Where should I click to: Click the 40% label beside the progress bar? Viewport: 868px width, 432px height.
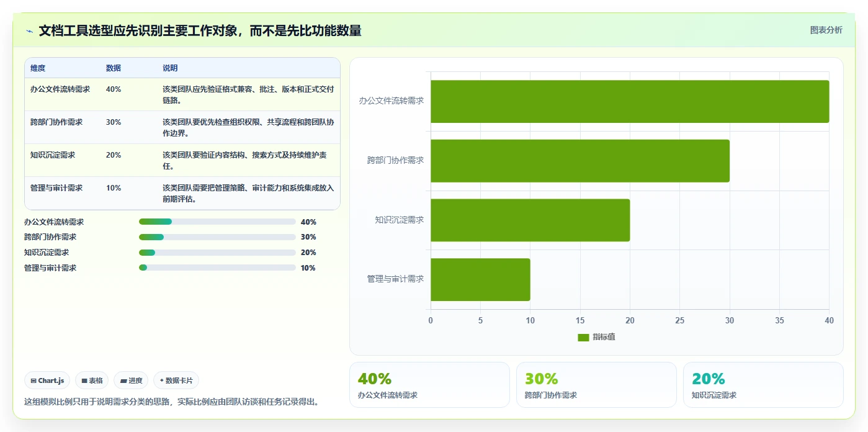click(x=308, y=222)
